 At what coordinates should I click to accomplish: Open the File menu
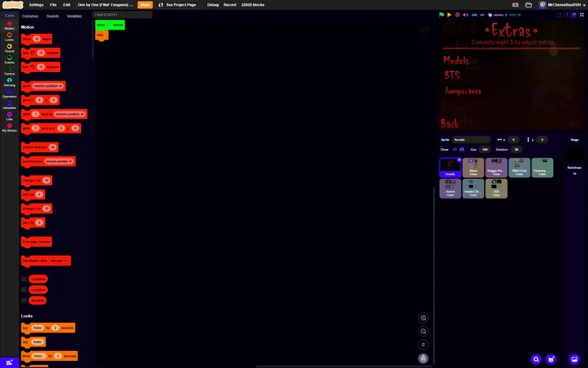click(x=54, y=5)
